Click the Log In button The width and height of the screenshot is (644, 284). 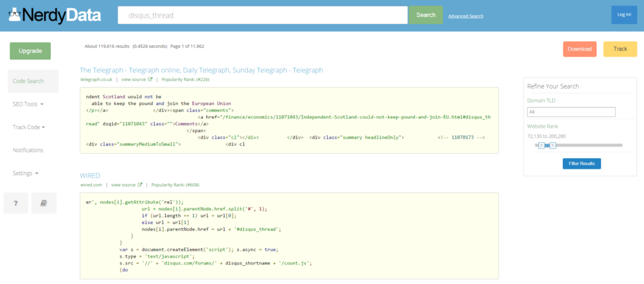[x=625, y=14]
